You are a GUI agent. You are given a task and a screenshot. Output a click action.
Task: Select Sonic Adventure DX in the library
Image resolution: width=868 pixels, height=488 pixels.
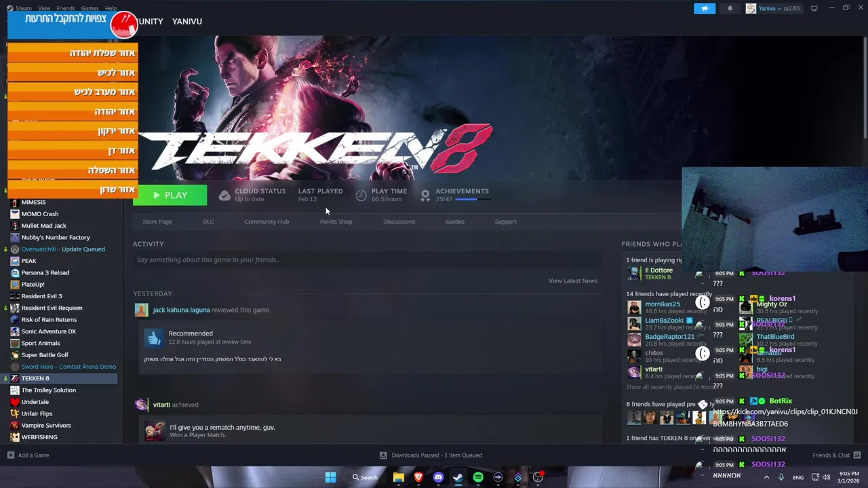coord(48,331)
